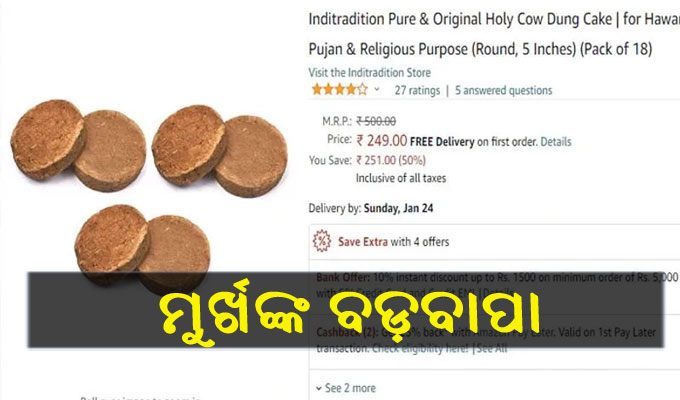Image resolution: width=680 pixels, height=400 pixels.
Task: Click the star rating icons
Action: click(x=340, y=90)
